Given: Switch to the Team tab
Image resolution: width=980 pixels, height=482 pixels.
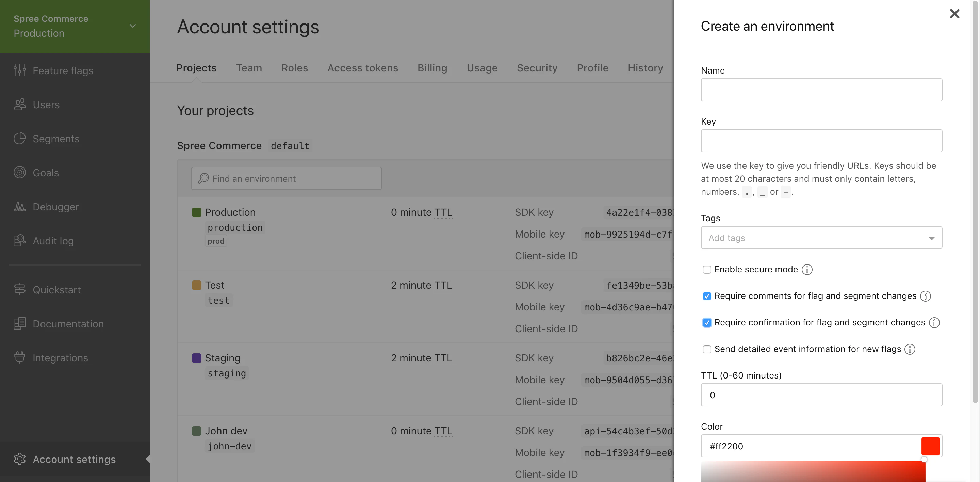Looking at the screenshot, I should (x=249, y=68).
